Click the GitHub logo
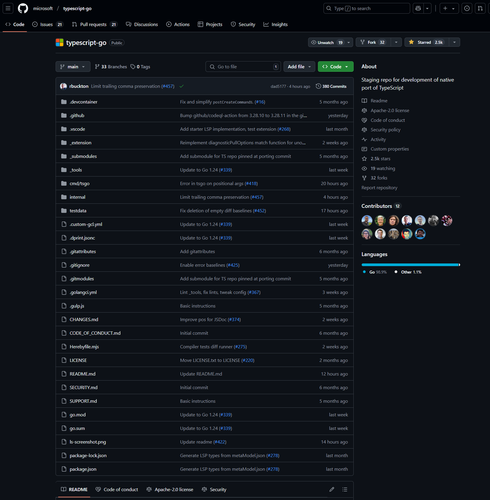Viewport: 490px width, 500px height. [23, 8]
